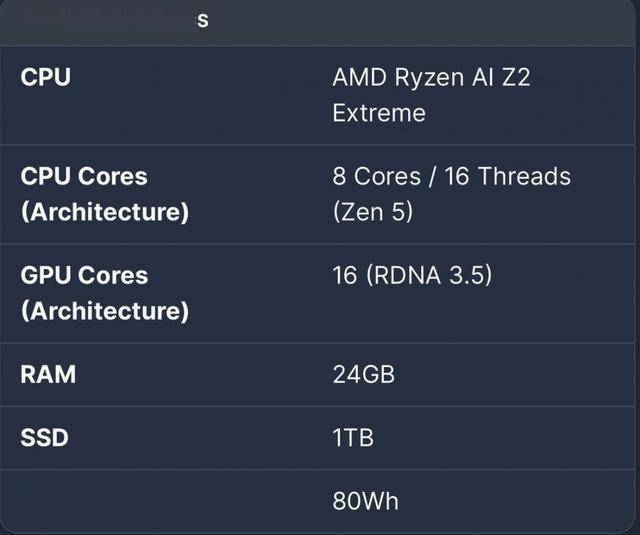
Task: Select the number 16 in the GPU row
Action: point(345,275)
